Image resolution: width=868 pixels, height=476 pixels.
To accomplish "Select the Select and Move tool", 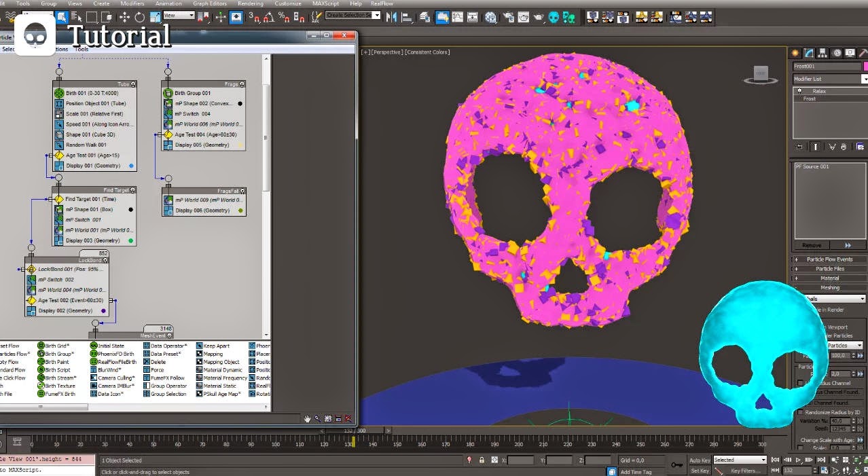I will [x=124, y=17].
